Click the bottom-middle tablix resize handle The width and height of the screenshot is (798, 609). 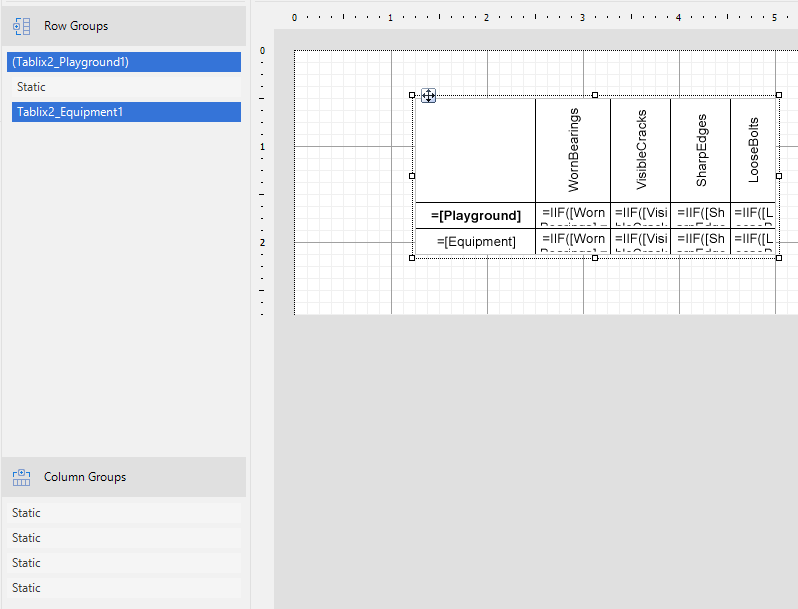tap(595, 258)
